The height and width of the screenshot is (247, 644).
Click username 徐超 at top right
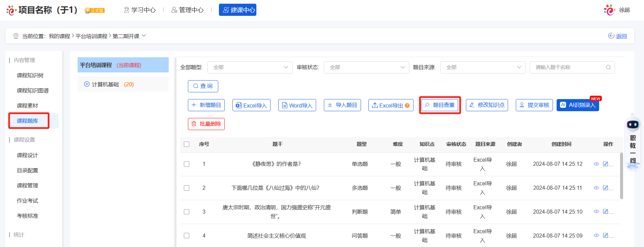click(x=624, y=10)
